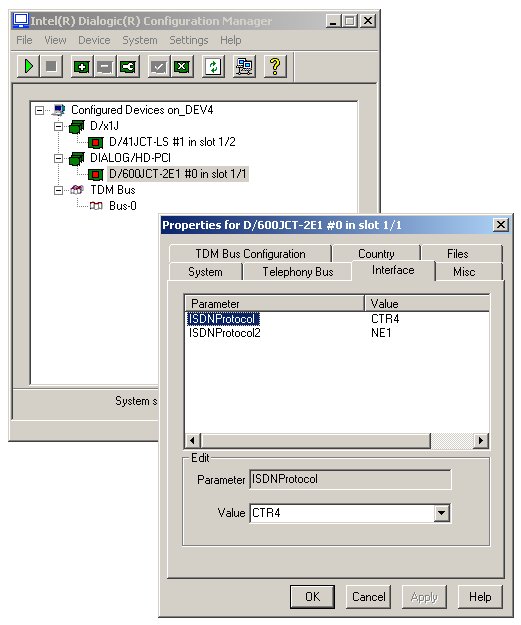This screenshot has height=625, width=521.
Task: Select the ISDNProtocol2 parameter row
Action: (337, 333)
